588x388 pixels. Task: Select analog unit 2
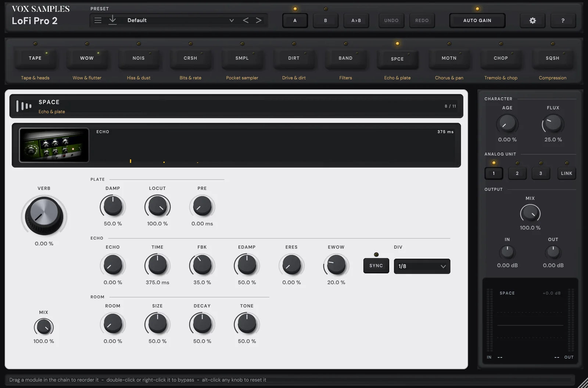517,173
